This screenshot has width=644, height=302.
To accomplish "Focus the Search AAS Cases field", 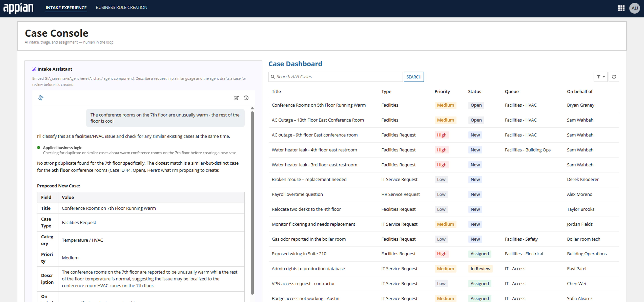I will [x=335, y=77].
